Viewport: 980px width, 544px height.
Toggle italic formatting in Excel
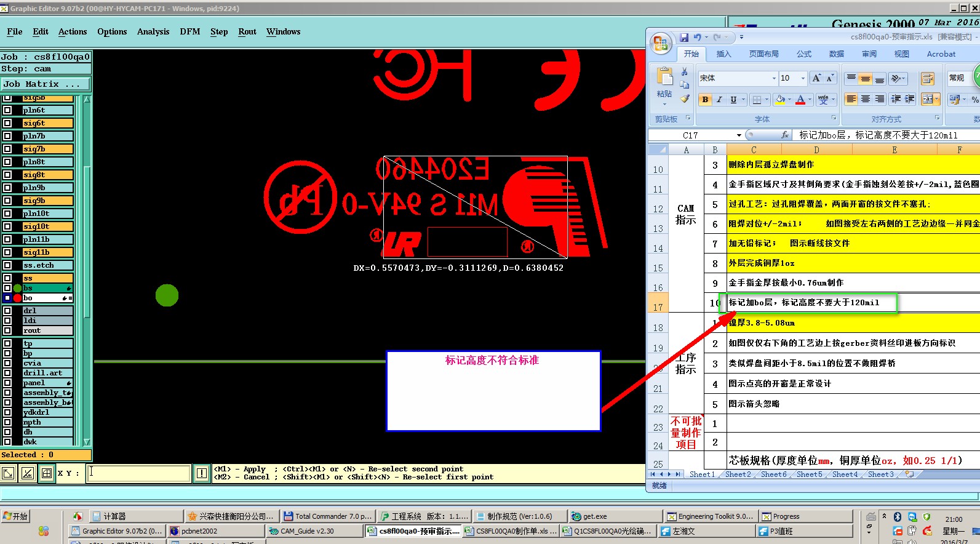point(719,100)
